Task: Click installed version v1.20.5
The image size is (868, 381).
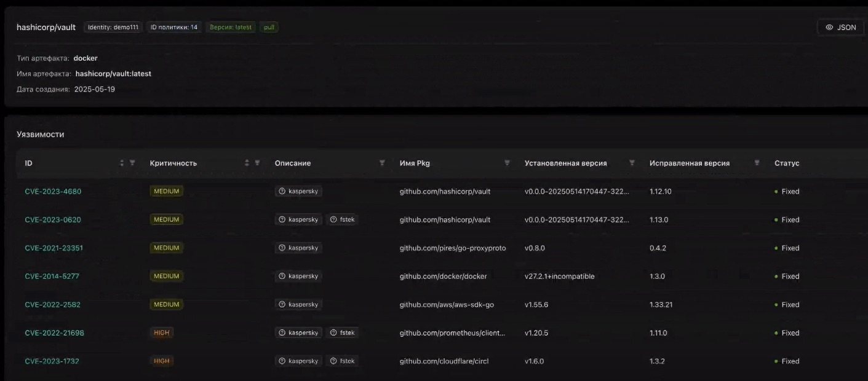Action: click(536, 332)
